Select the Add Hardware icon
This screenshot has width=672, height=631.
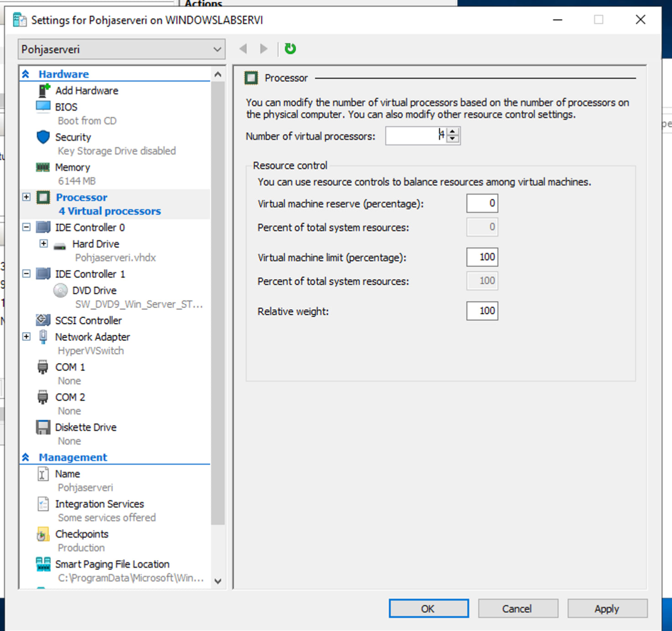click(x=44, y=90)
